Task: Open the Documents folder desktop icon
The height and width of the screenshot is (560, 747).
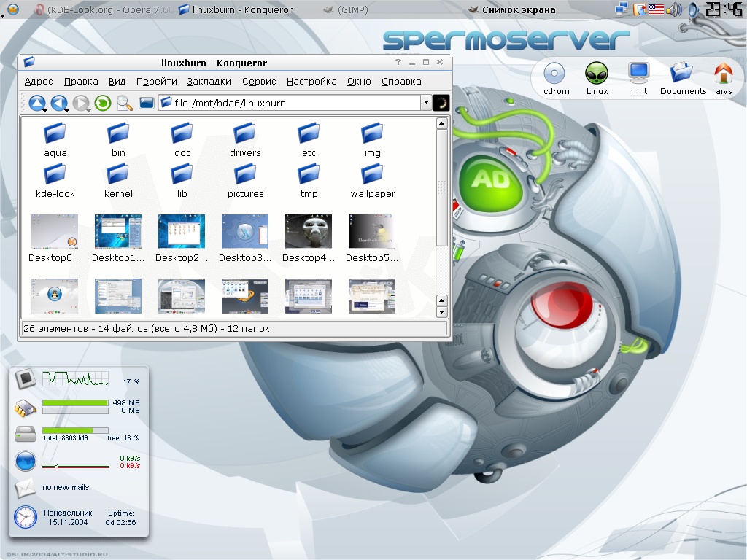Action: tap(683, 78)
